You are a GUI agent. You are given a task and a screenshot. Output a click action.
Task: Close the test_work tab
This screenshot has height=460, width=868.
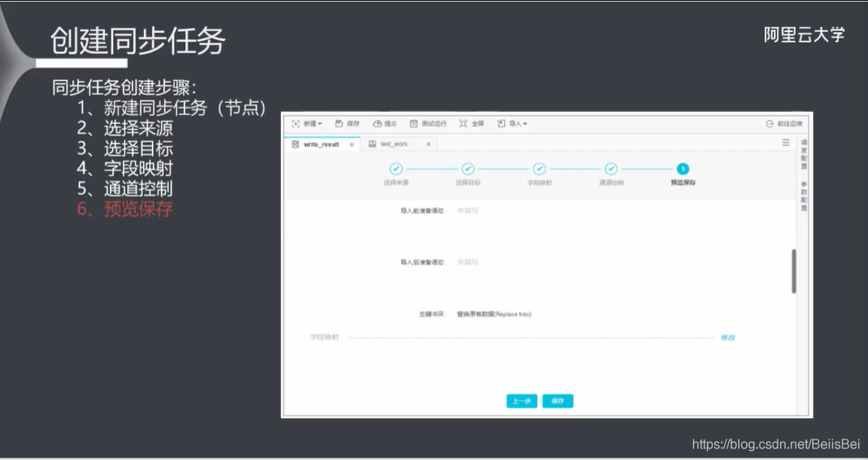coord(428,145)
